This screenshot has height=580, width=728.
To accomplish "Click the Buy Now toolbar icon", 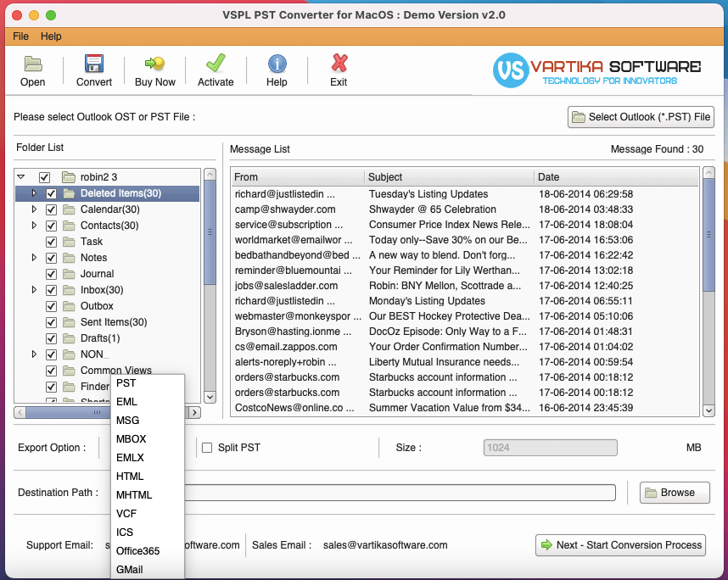I will pyautogui.click(x=154, y=64).
